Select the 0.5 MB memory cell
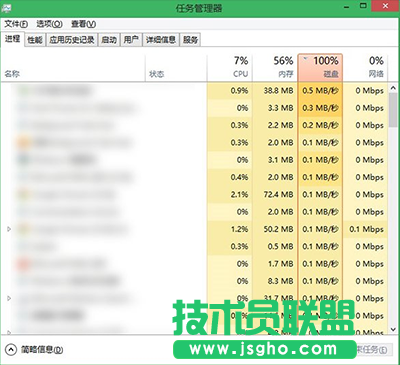400x365 pixels. pyautogui.click(x=275, y=246)
